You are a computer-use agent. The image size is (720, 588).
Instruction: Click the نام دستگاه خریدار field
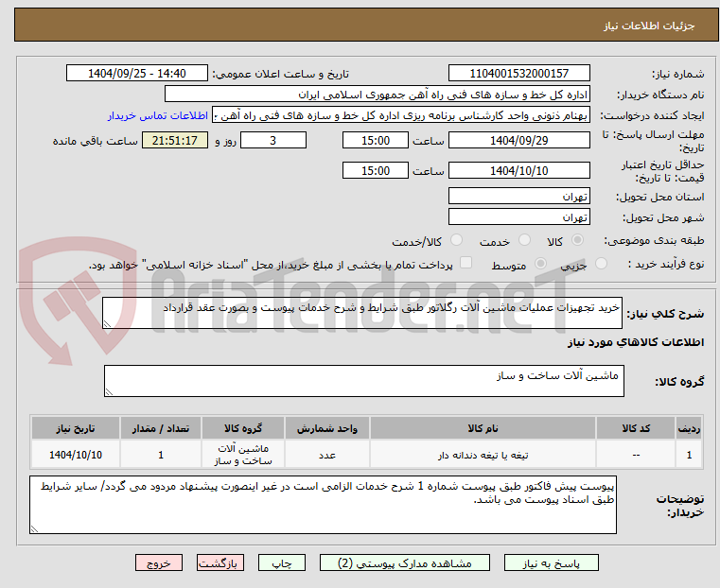tap(377, 95)
